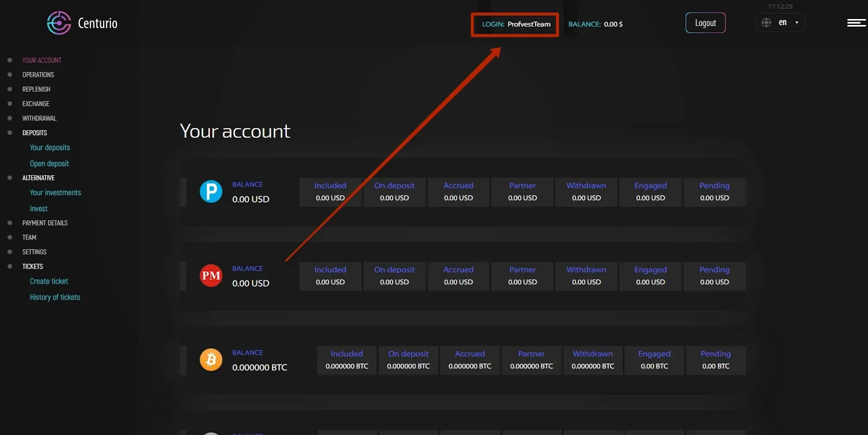
Task: Click the Open deposit link
Action: click(x=49, y=163)
